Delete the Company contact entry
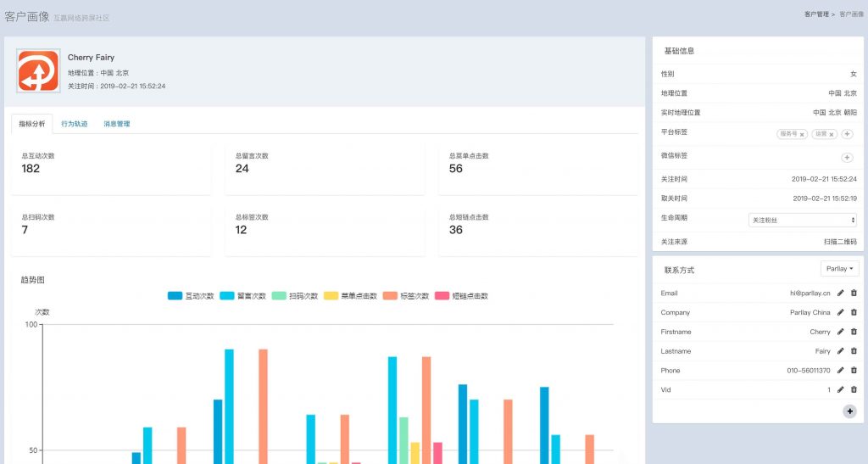 pyautogui.click(x=854, y=312)
